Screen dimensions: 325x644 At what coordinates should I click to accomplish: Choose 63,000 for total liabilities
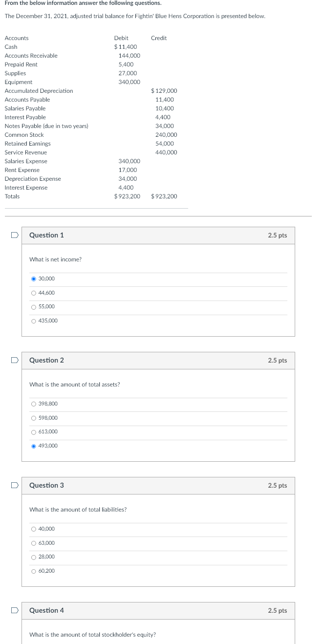tap(34, 543)
